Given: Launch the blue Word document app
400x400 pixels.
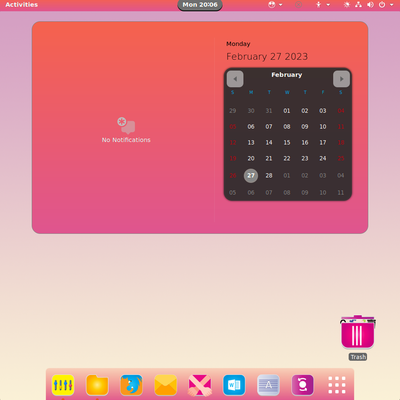Looking at the screenshot, I should click(234, 385).
